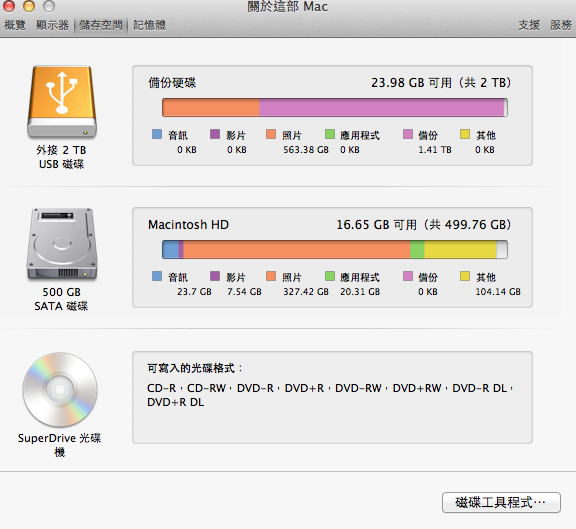Click the 563.38 GB photos value

click(306, 150)
